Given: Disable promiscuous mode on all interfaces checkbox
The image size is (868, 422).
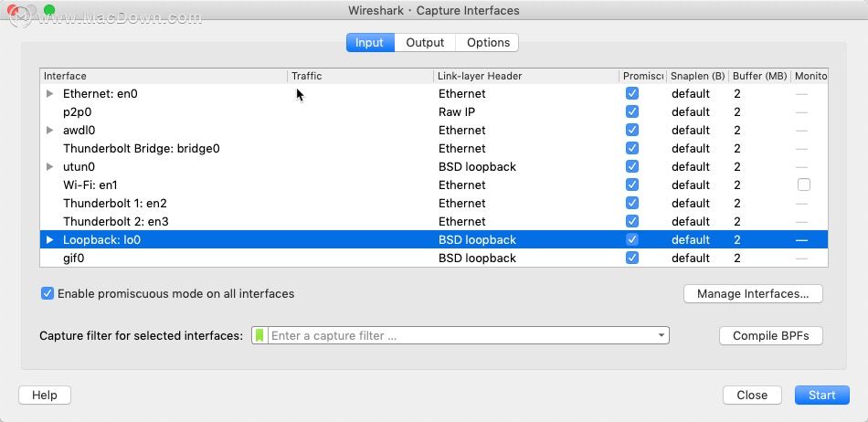Looking at the screenshot, I should click(47, 294).
